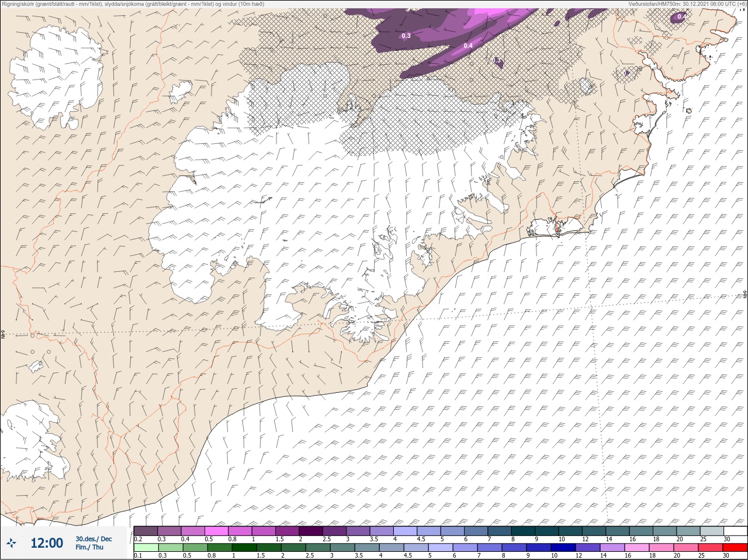Pick the top legend dark teal swatch between 9 and 10
748x560 pixels.
547,531
